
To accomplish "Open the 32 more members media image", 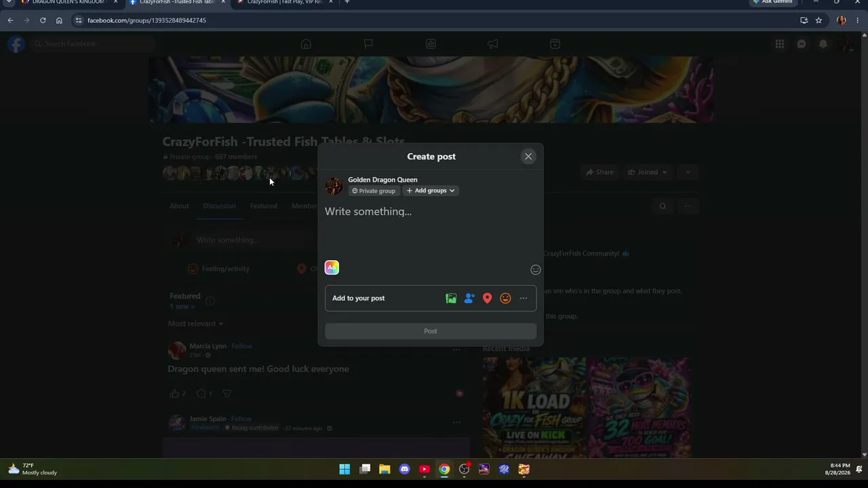I will 640,407.
